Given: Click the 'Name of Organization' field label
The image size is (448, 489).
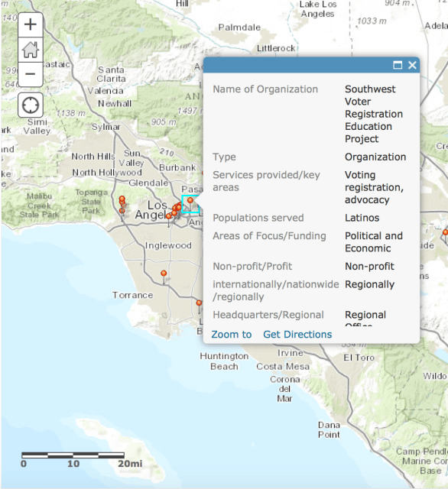Looking at the screenshot, I should pos(265,89).
